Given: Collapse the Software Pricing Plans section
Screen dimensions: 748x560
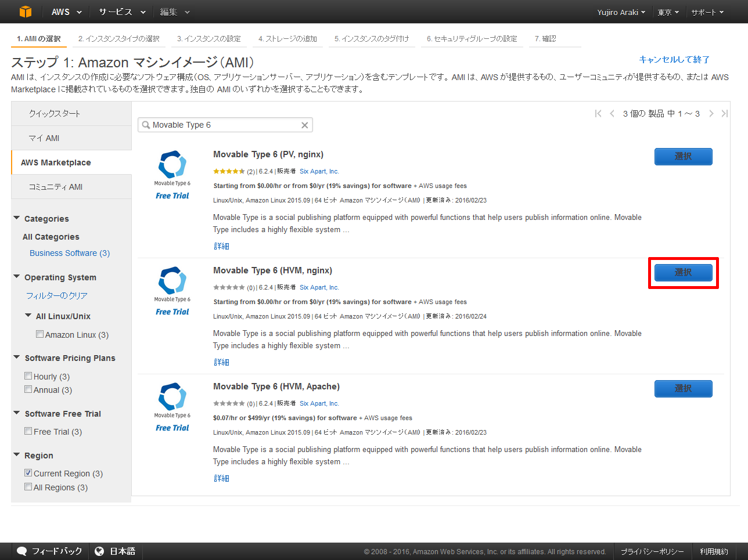Looking at the screenshot, I should click(x=17, y=357).
